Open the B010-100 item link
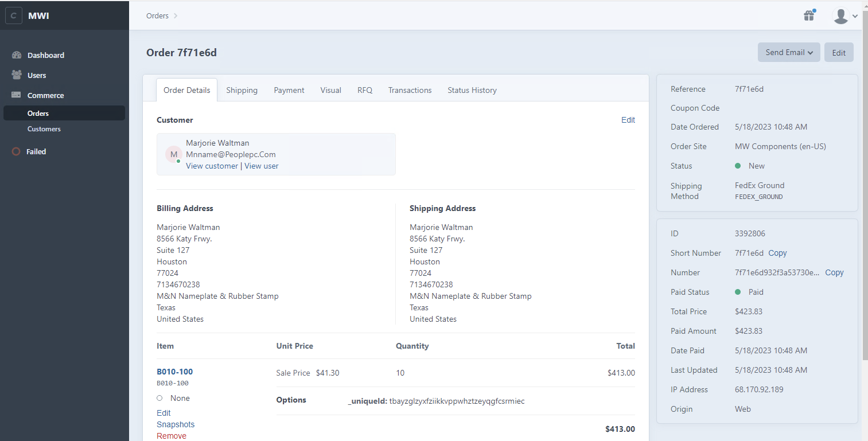This screenshot has width=868, height=441. (174, 372)
